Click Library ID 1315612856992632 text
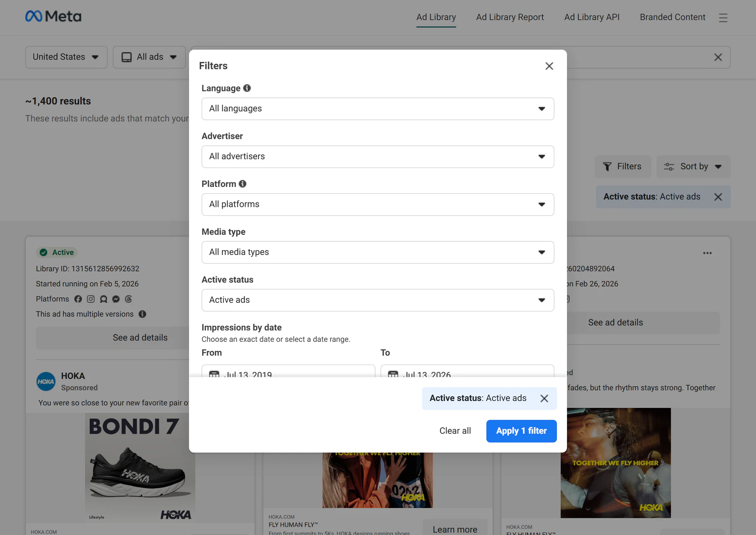 tap(88, 269)
